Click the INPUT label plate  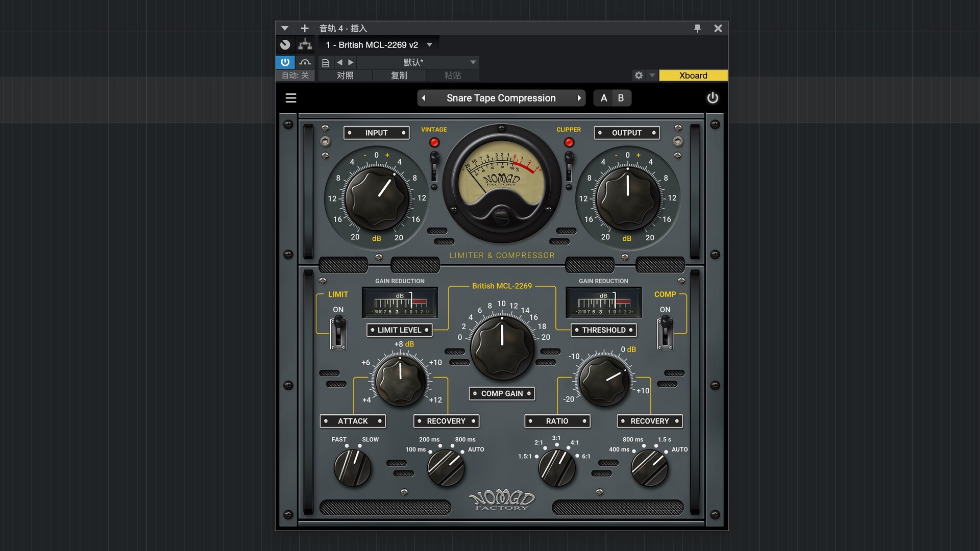[376, 133]
